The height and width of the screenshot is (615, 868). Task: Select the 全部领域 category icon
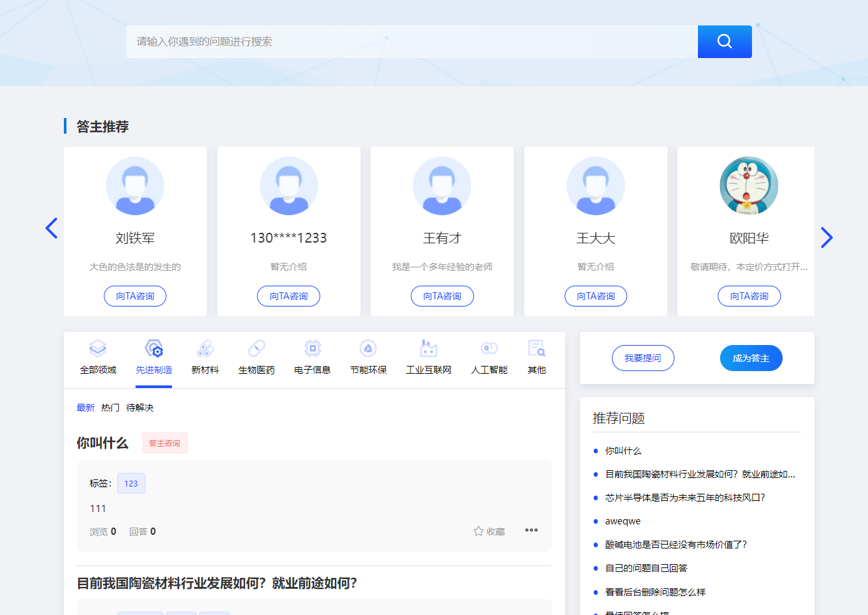(x=98, y=348)
